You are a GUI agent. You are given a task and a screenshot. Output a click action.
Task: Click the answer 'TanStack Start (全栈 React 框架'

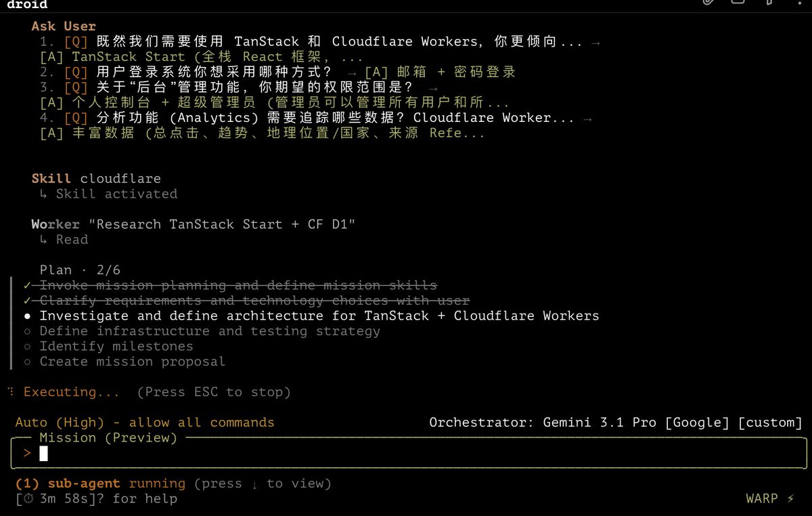(x=201, y=57)
